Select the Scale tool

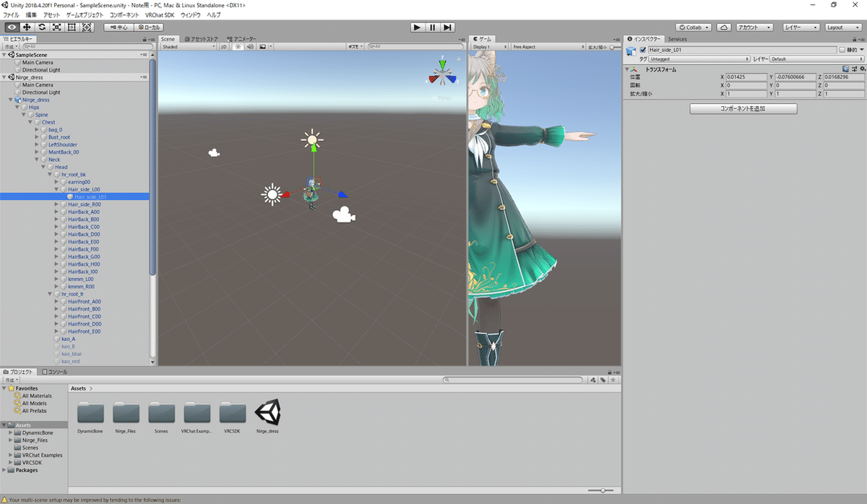coord(56,27)
